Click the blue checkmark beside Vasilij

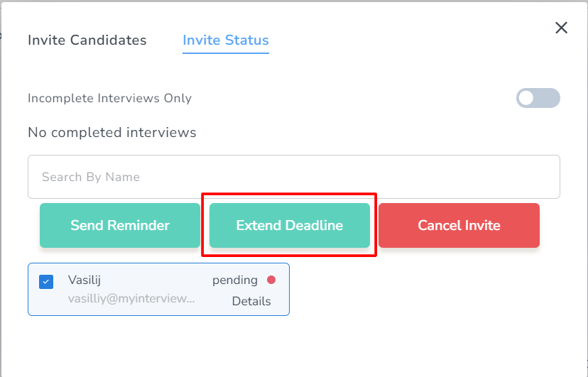click(x=46, y=281)
